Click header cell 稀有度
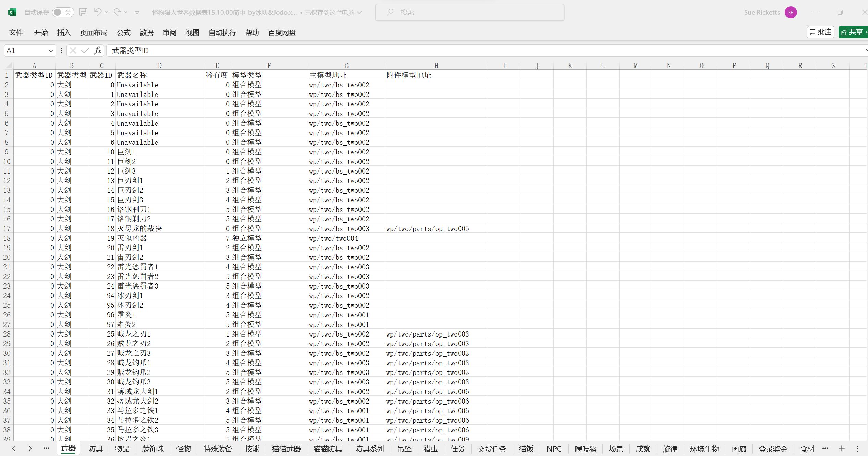868x456 pixels. pos(217,75)
